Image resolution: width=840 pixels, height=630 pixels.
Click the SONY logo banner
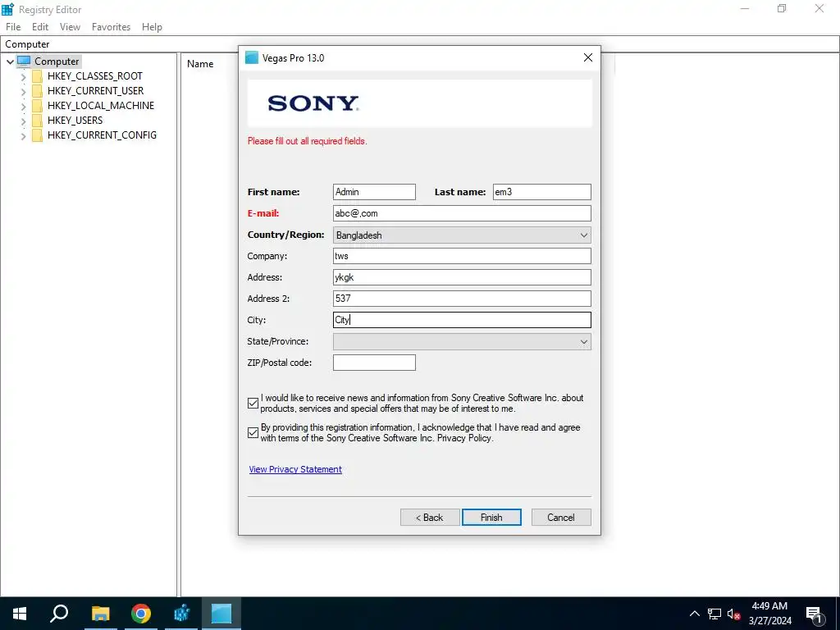(x=420, y=103)
